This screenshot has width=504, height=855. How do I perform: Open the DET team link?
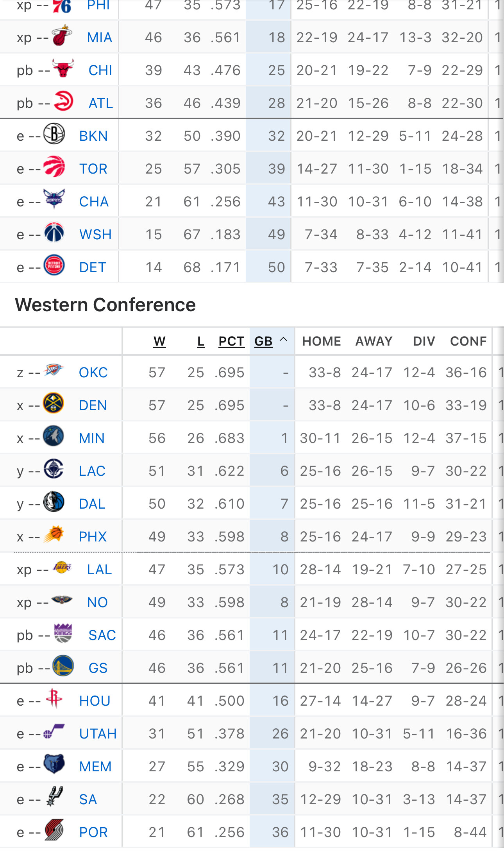[93, 267]
